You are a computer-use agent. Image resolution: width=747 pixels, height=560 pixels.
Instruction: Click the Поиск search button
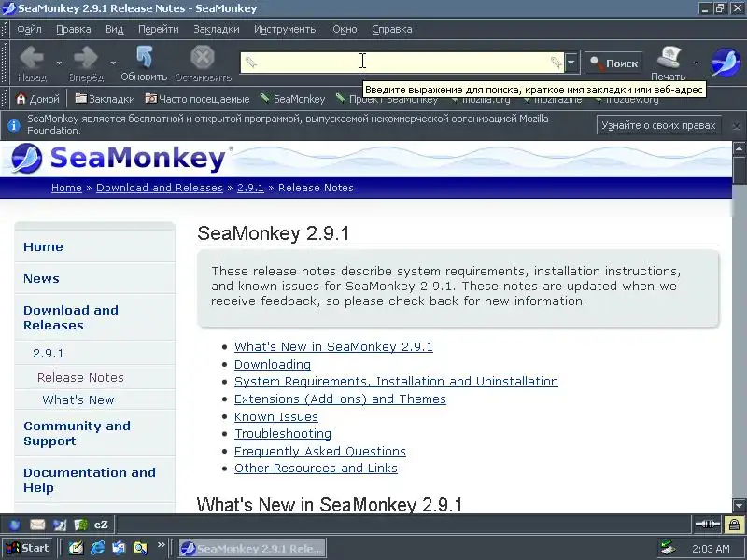click(x=613, y=63)
